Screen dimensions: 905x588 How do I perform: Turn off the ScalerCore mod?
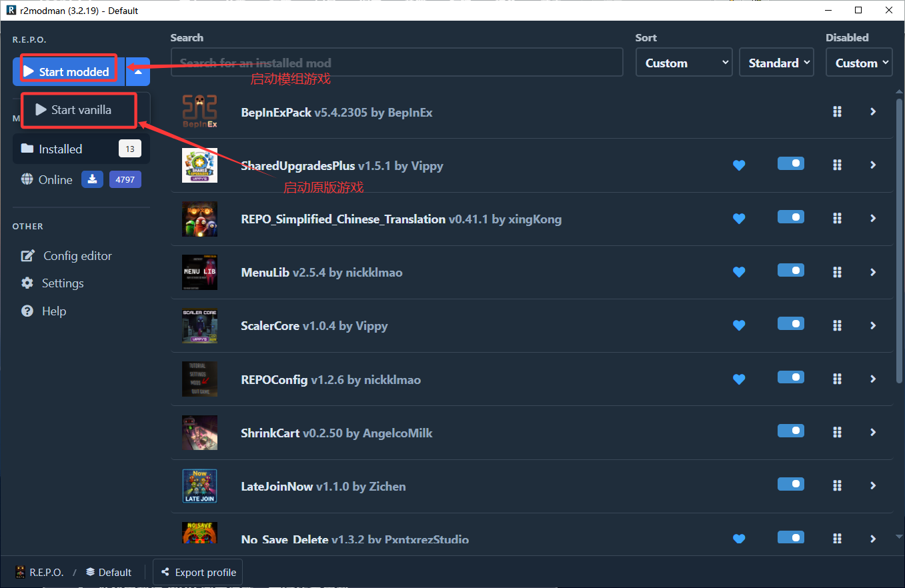coord(790,324)
